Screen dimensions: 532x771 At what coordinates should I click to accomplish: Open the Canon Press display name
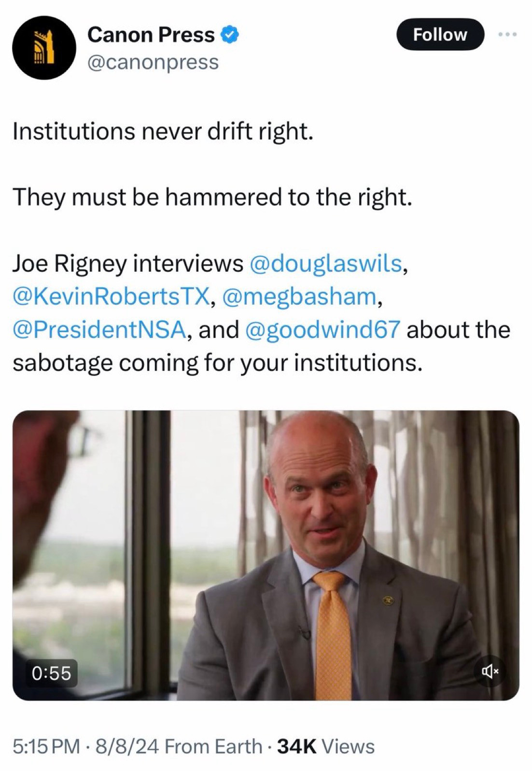[x=151, y=35]
